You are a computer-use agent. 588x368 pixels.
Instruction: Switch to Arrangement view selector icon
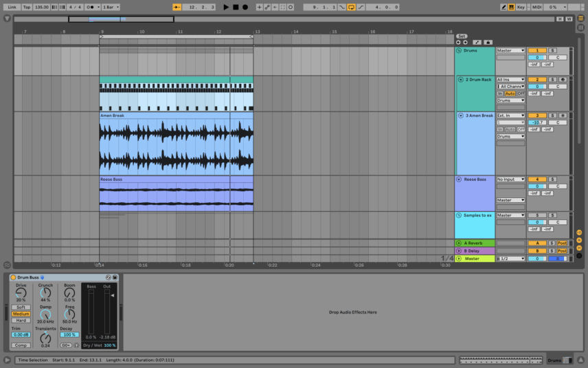click(x=580, y=18)
